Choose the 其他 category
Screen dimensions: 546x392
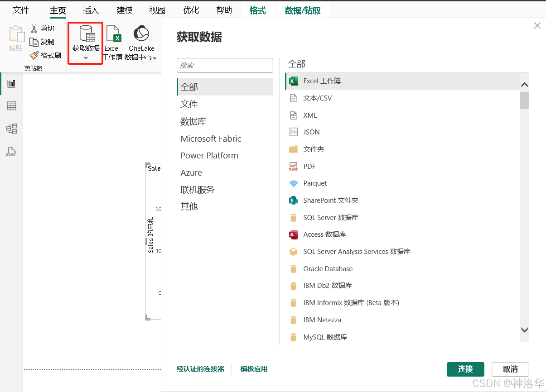[225, 206]
